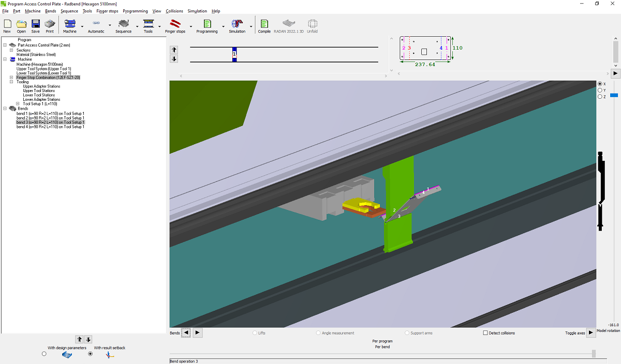This screenshot has height=364, width=621.
Task: Select the Finger stops toolbar icon
Action: coord(175,25)
